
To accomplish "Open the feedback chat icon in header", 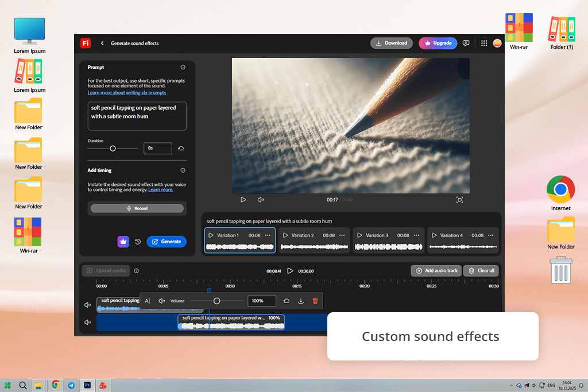I will pos(466,43).
